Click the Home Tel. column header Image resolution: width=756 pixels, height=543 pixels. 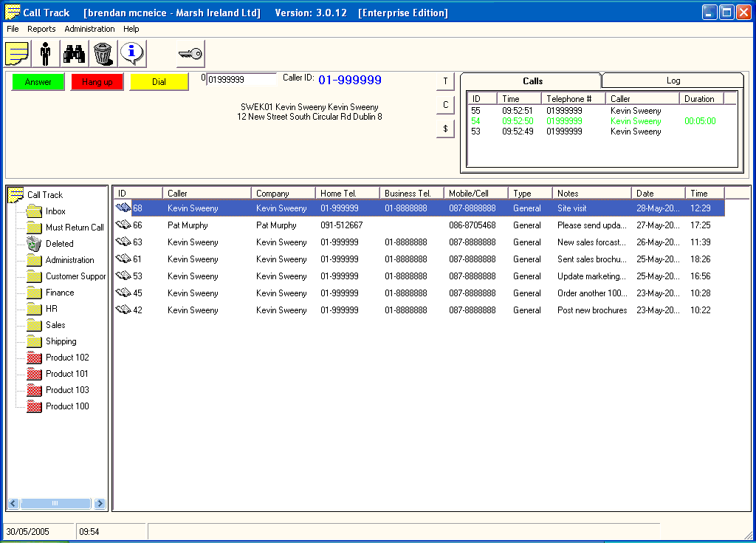pyautogui.click(x=348, y=193)
